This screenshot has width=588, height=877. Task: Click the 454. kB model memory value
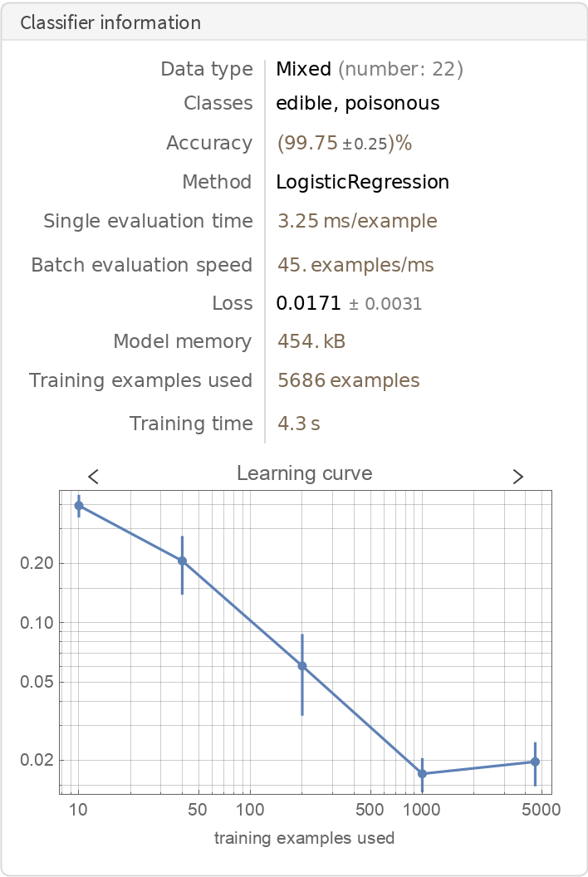(311, 341)
